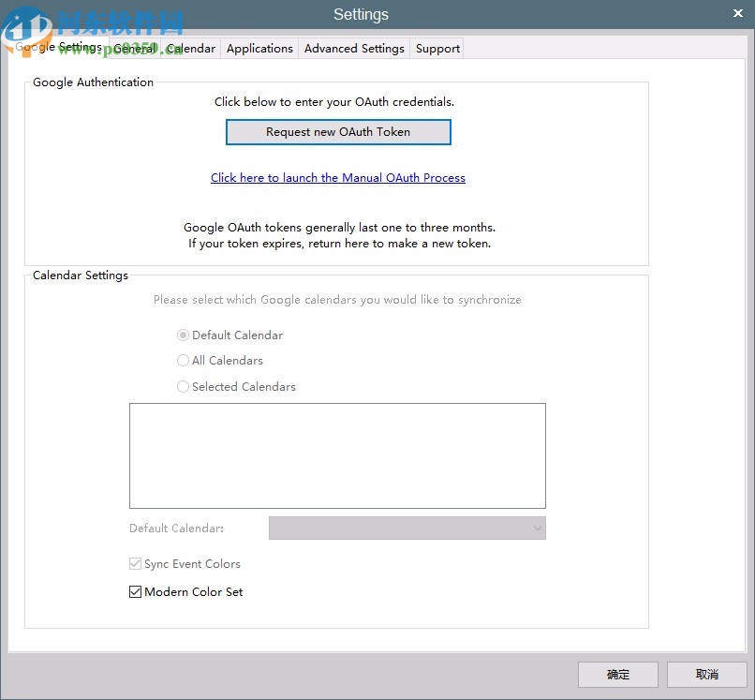Switch to the Calendar tab
This screenshot has width=755, height=700.
click(x=192, y=48)
